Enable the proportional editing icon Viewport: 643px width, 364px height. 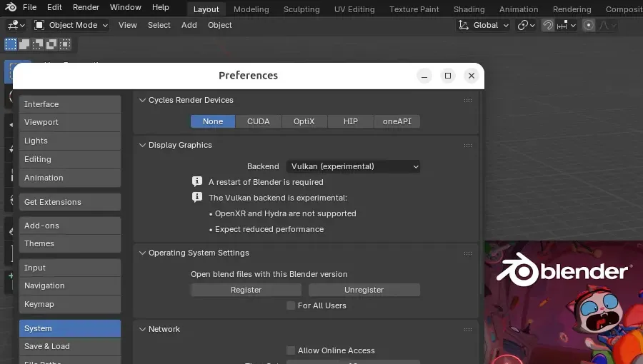pyautogui.click(x=589, y=25)
